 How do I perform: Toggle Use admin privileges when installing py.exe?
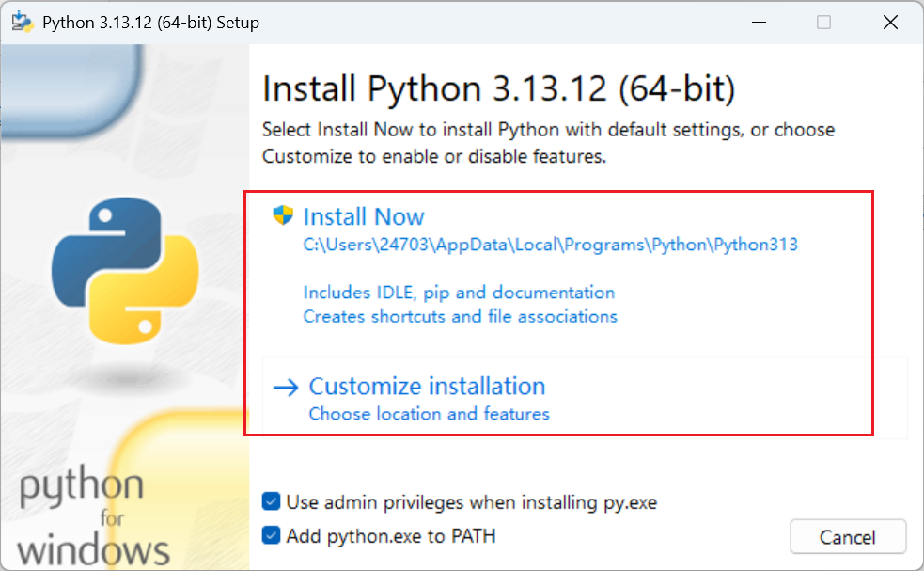[x=271, y=502]
